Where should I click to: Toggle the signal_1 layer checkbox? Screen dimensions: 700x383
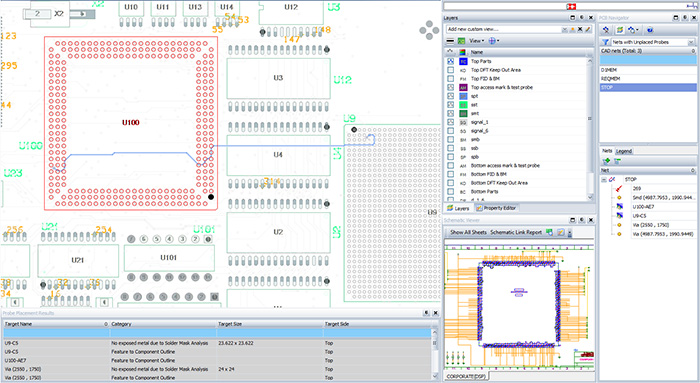tap(450, 122)
